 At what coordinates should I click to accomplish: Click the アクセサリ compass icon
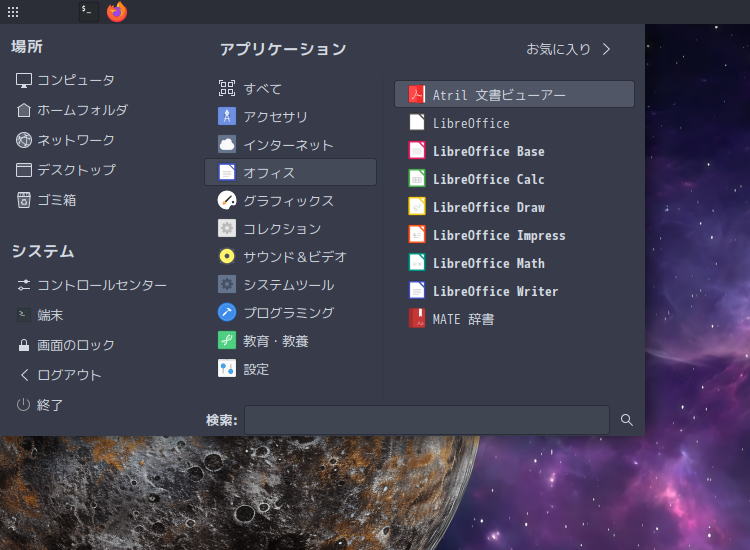(x=227, y=116)
